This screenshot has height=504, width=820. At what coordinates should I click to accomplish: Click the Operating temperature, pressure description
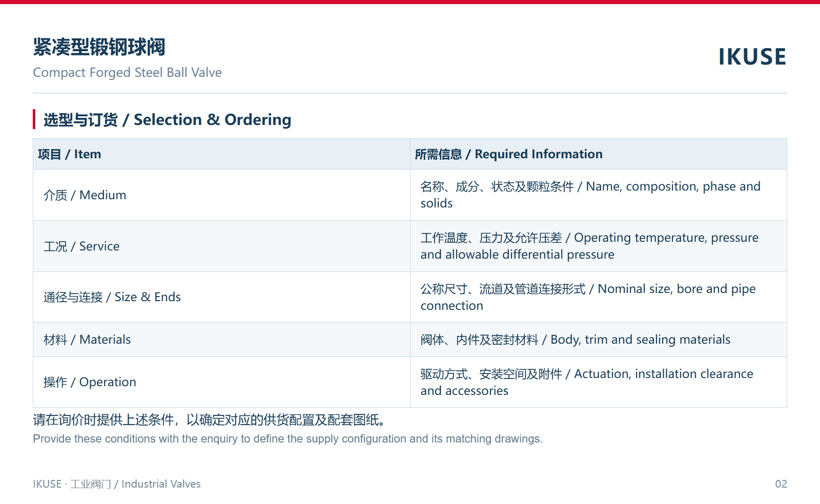(589, 246)
